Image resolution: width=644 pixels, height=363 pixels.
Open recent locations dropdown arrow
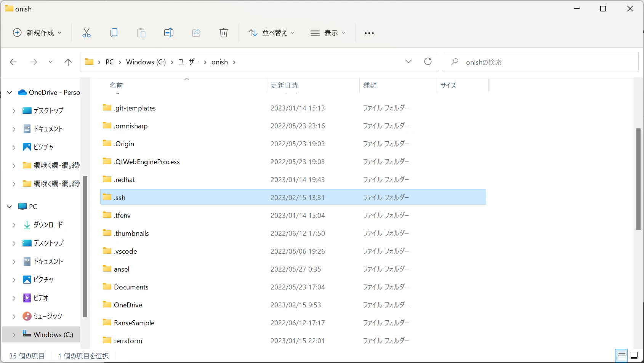pos(50,62)
